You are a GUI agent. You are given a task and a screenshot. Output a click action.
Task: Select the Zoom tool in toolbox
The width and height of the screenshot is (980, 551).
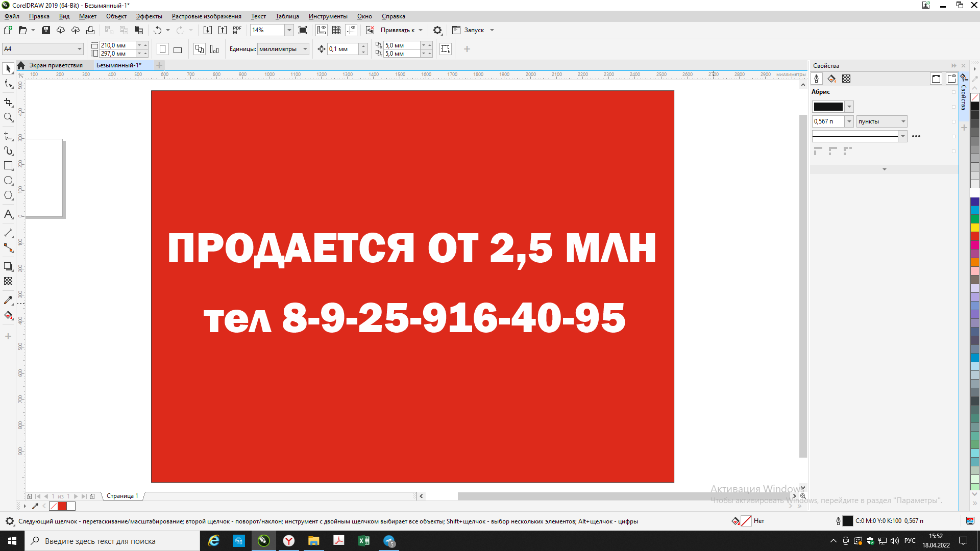[x=8, y=117]
